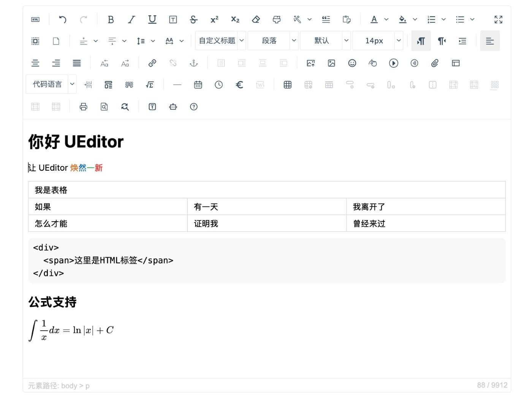Apply background fill color bucket
This screenshot has width=532, height=398.
(x=403, y=19)
